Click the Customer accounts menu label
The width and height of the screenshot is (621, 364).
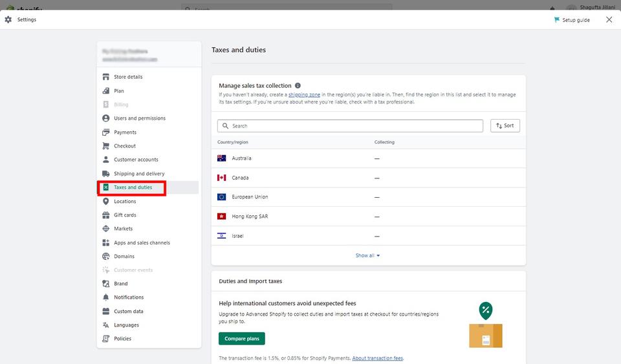pyautogui.click(x=136, y=160)
